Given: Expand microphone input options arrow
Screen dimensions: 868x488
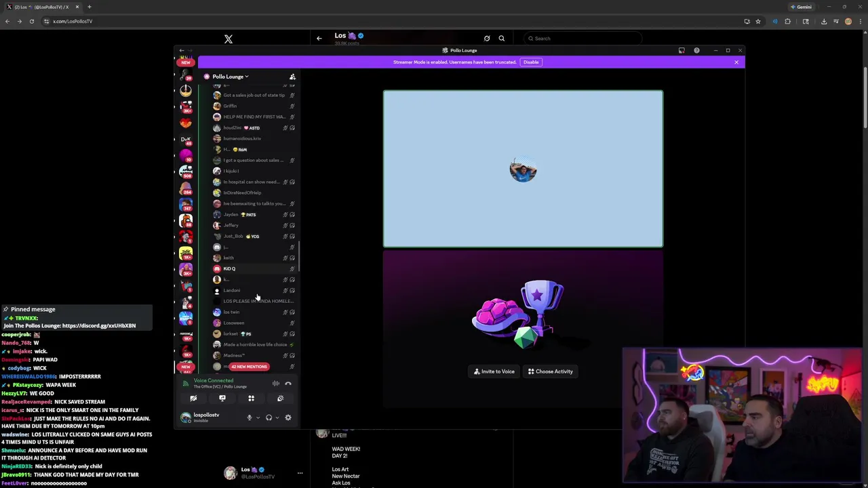Looking at the screenshot, I should [x=258, y=418].
